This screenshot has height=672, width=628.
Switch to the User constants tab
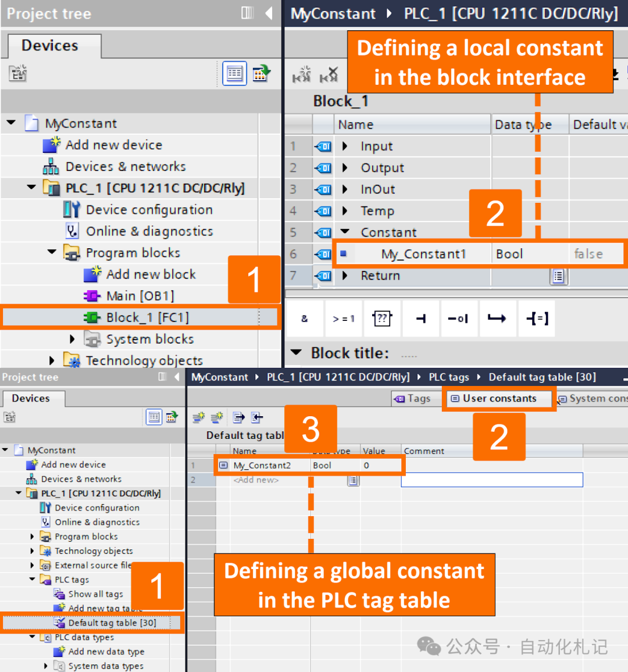coord(498,399)
